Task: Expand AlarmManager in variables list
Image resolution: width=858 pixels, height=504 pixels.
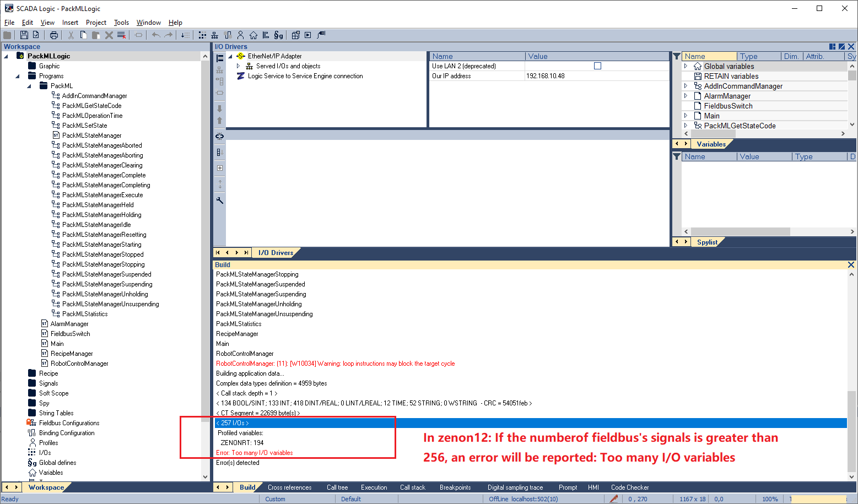Action: [x=686, y=96]
